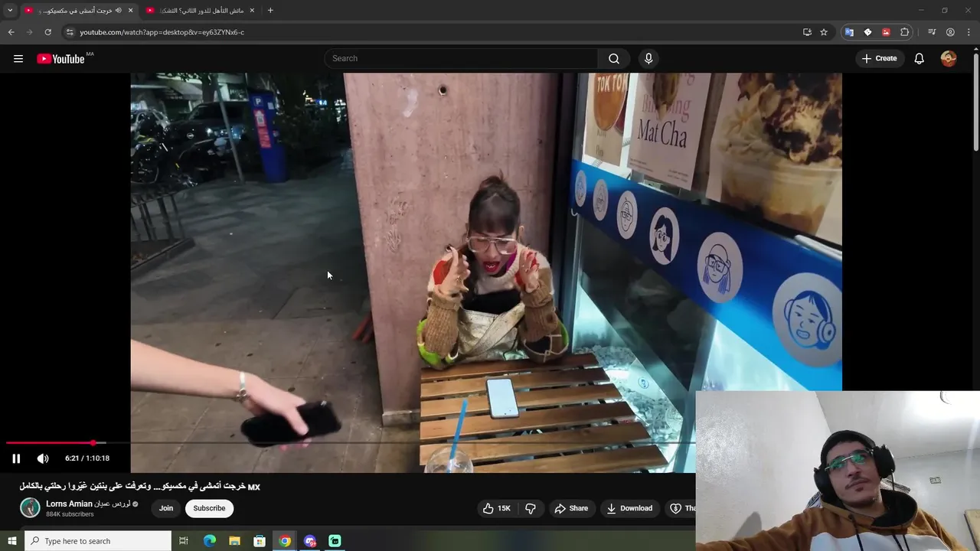Image resolution: width=980 pixels, height=551 pixels.
Task: Open the YouTube account avatar menu
Action: pos(949,59)
